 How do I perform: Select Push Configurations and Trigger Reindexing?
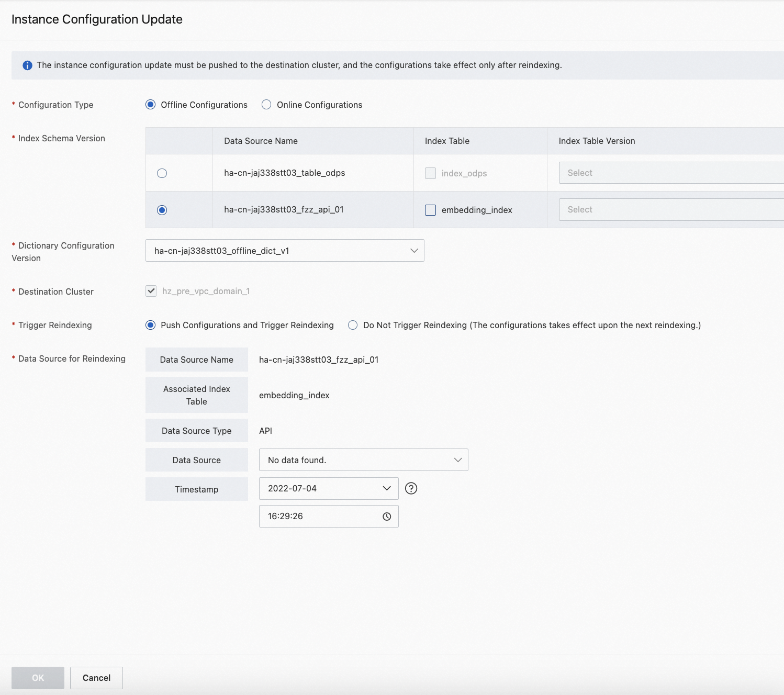pyautogui.click(x=151, y=325)
